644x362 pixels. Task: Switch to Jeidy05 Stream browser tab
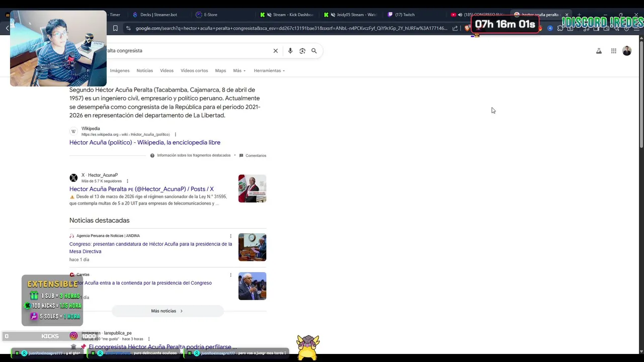click(351, 15)
